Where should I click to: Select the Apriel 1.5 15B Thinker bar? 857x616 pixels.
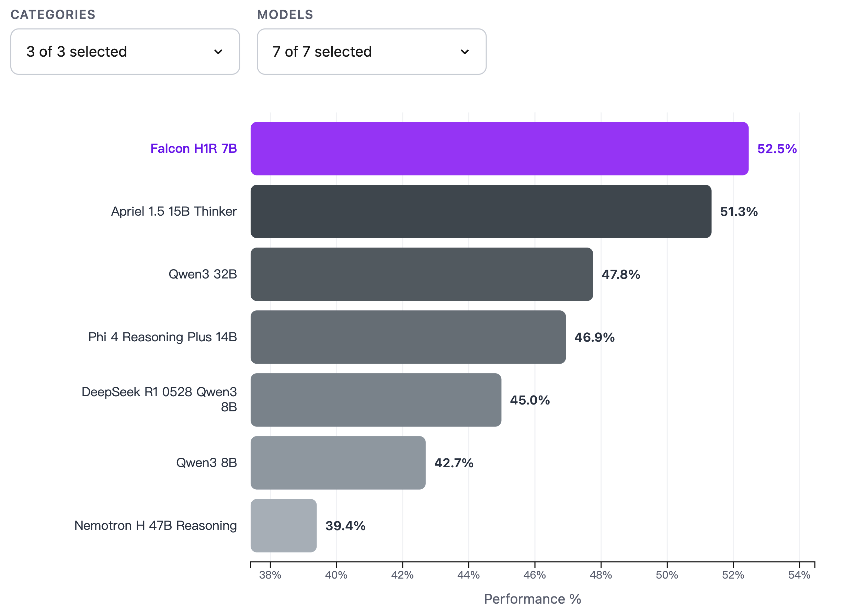481,211
